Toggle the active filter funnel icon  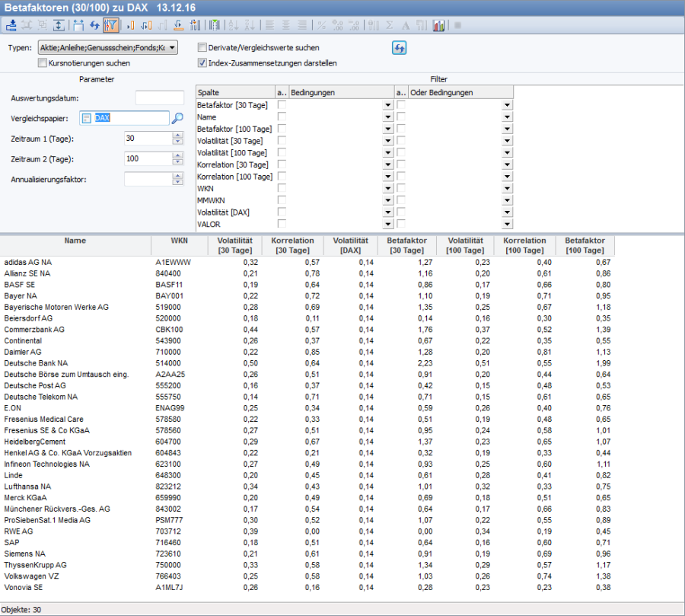[x=111, y=25]
